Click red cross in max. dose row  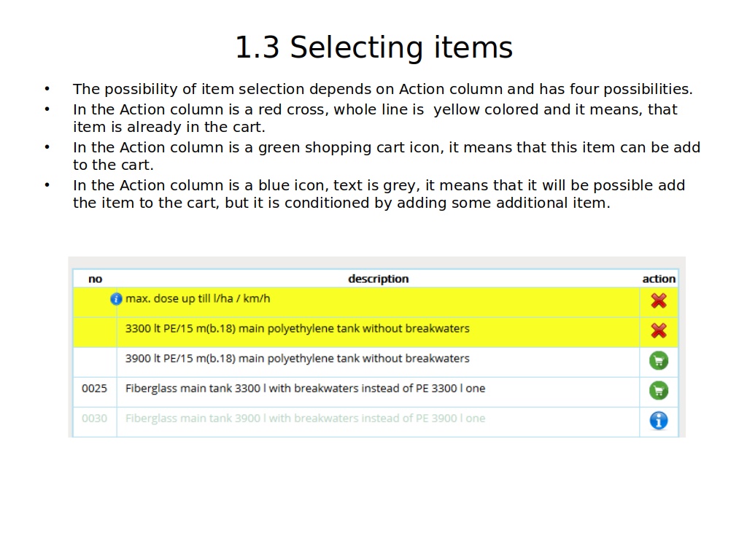click(x=658, y=300)
